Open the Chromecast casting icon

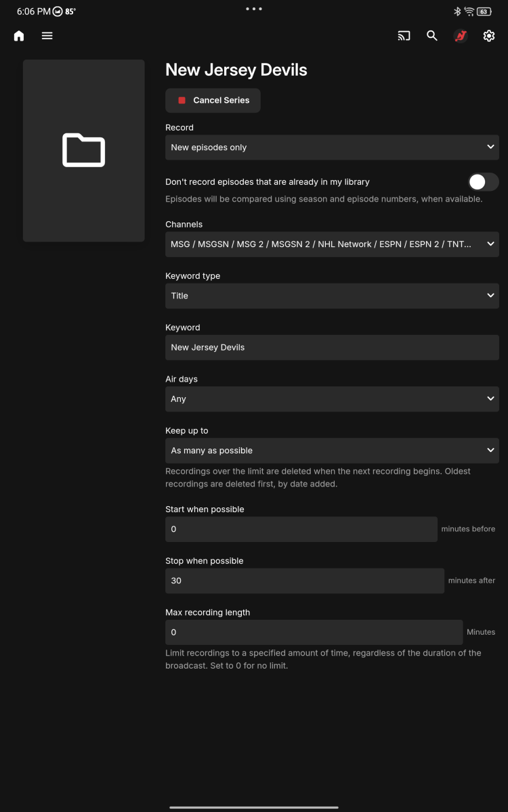click(404, 35)
